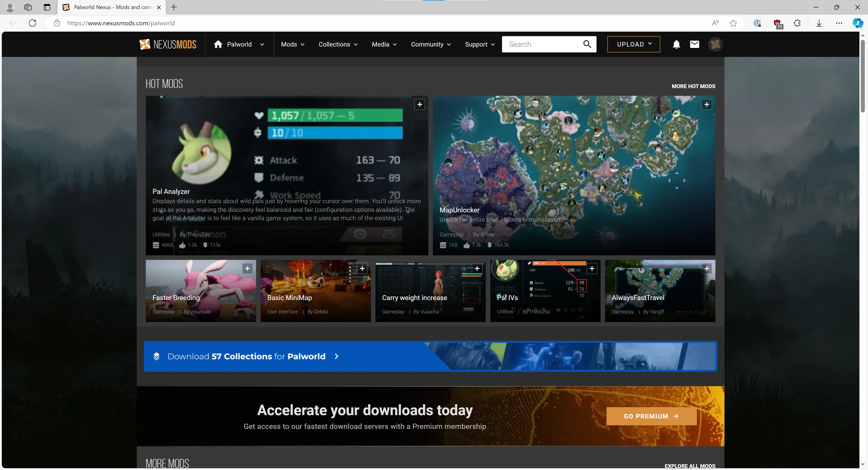
Task: Open the messages envelope icon
Action: [x=694, y=44]
